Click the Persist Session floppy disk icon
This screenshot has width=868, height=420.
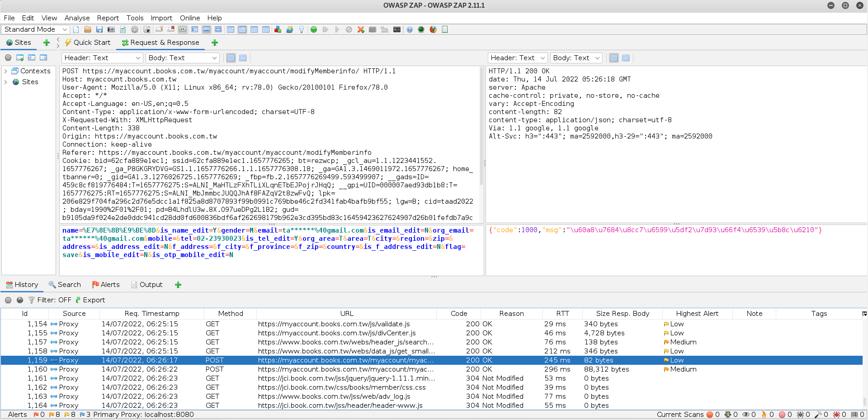99,29
